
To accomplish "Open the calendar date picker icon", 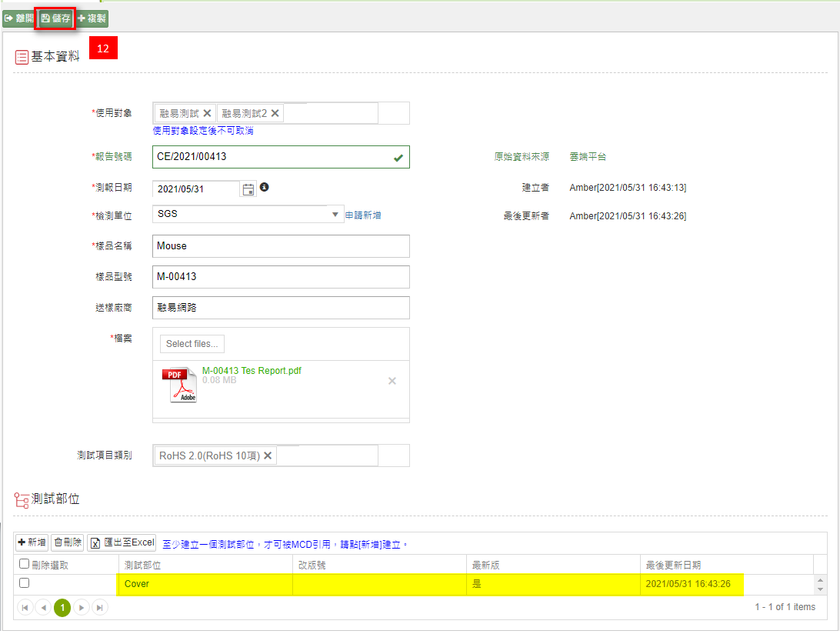I will pos(248,189).
